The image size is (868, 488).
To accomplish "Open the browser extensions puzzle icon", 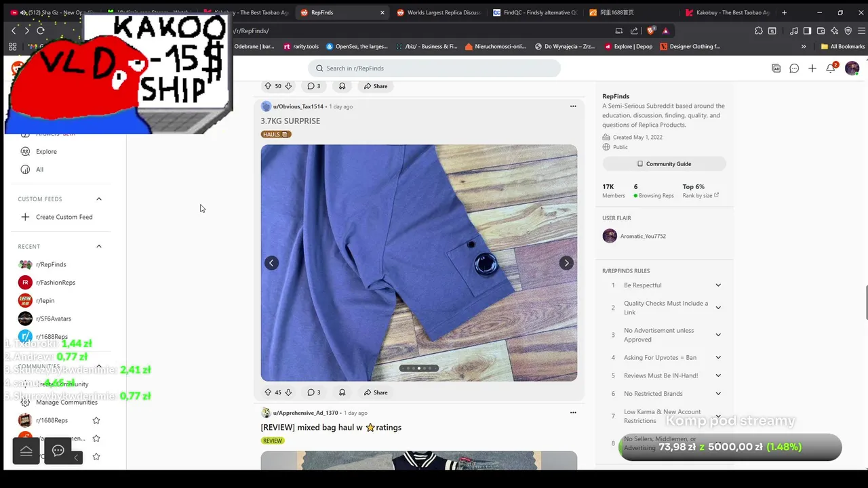I will (x=758, y=30).
